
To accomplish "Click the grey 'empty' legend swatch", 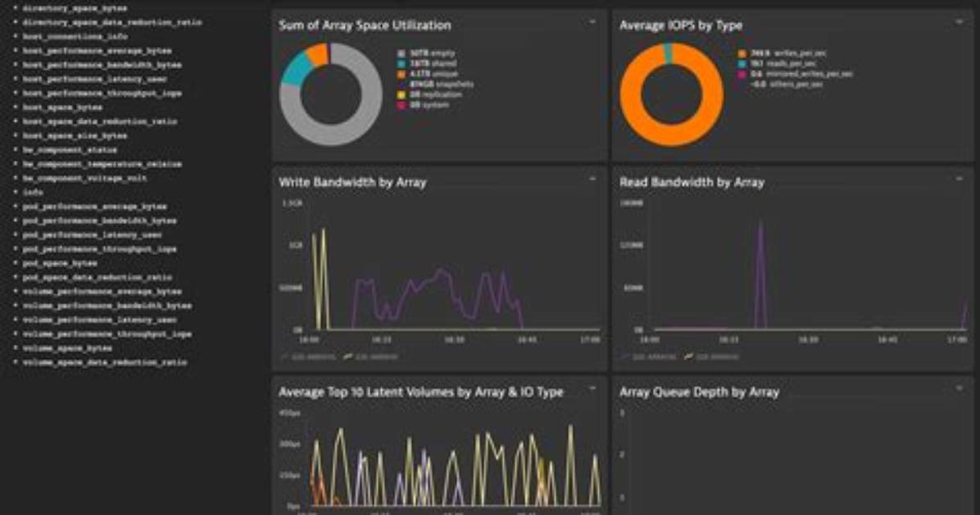I will pyautogui.click(x=402, y=54).
